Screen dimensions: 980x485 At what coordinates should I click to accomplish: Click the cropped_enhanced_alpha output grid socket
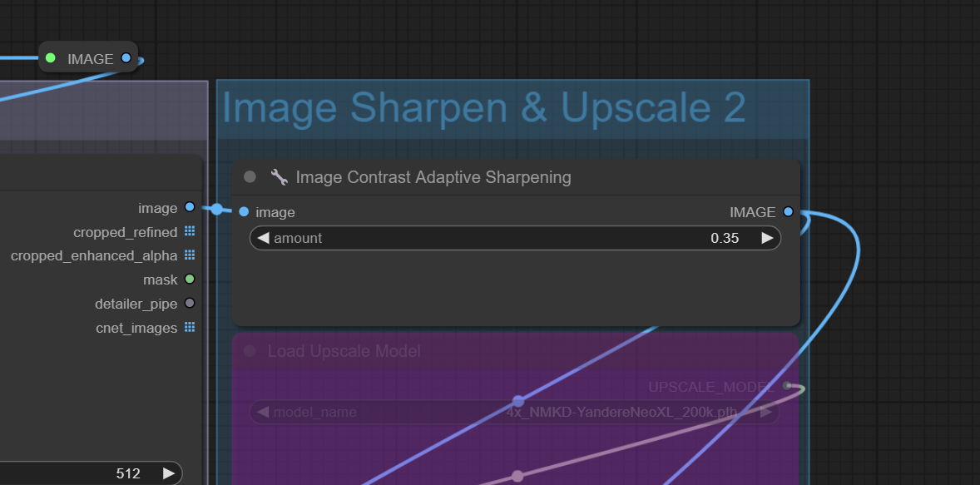190,255
